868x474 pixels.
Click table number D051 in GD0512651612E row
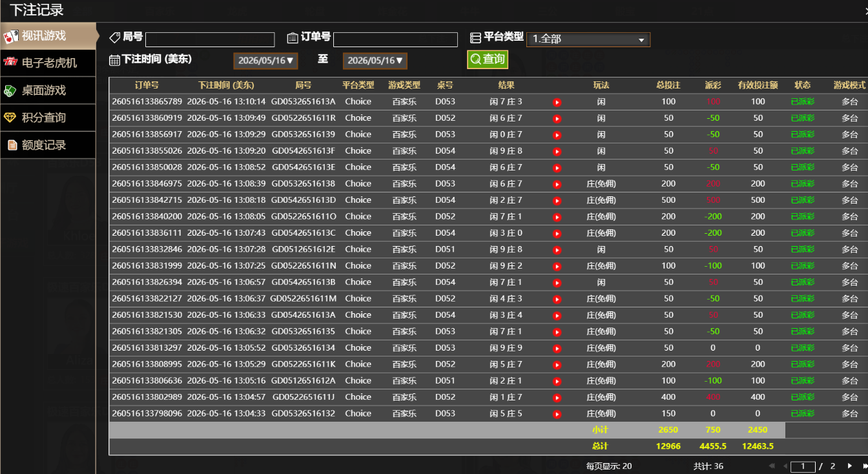[445, 249]
